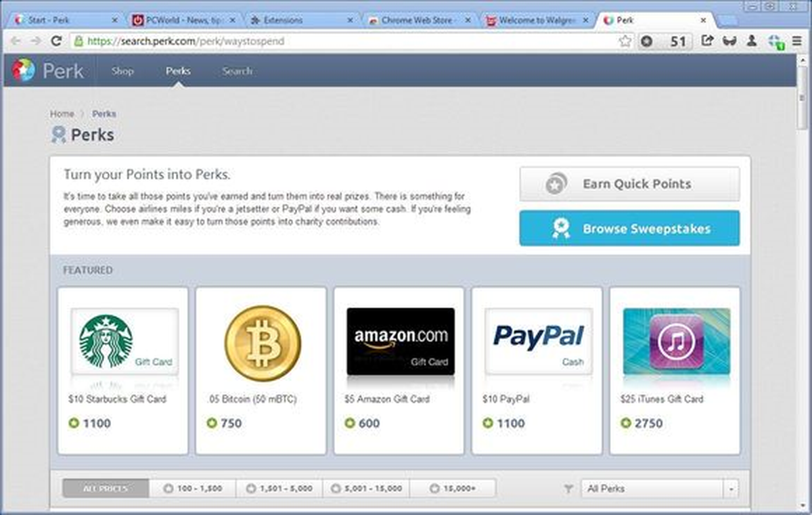Image resolution: width=812 pixels, height=515 pixels.
Task: Click the Earn Quick Points button
Action: pyautogui.click(x=629, y=184)
